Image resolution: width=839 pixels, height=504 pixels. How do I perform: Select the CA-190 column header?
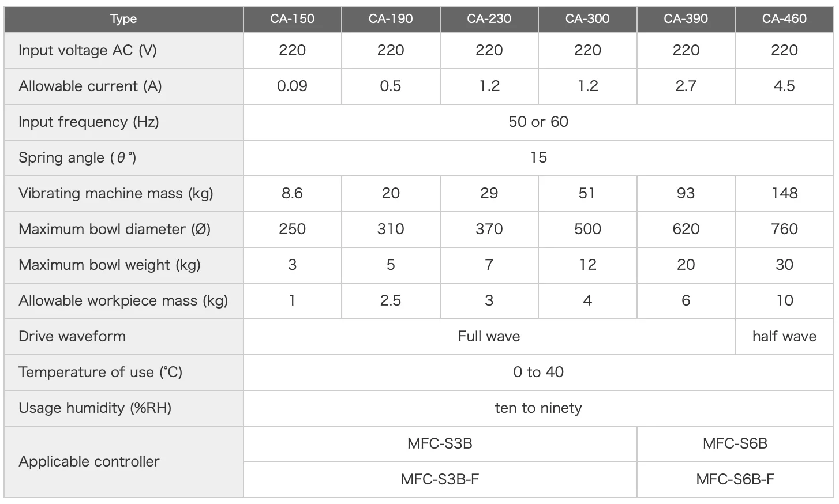(x=391, y=19)
